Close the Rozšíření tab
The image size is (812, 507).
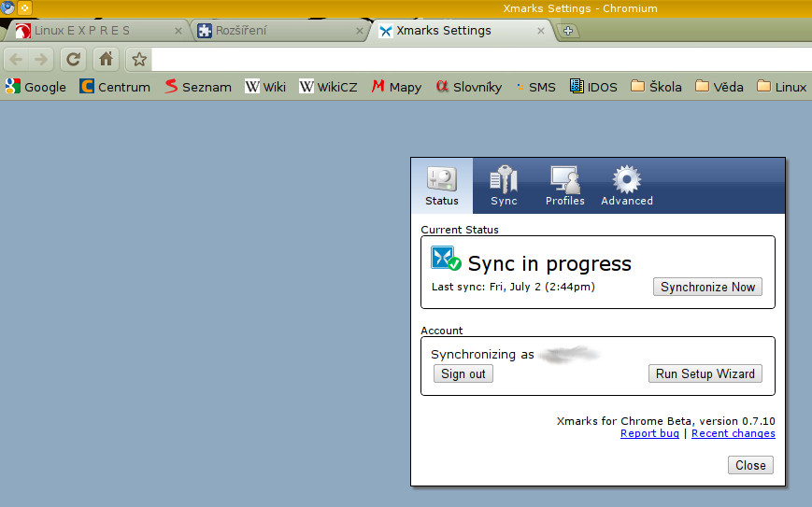point(360,31)
